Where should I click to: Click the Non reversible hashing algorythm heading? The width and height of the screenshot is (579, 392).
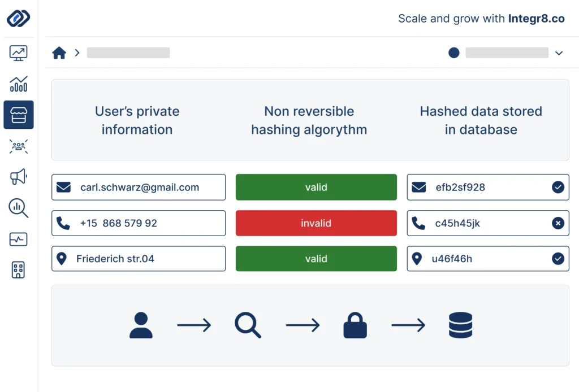click(309, 120)
